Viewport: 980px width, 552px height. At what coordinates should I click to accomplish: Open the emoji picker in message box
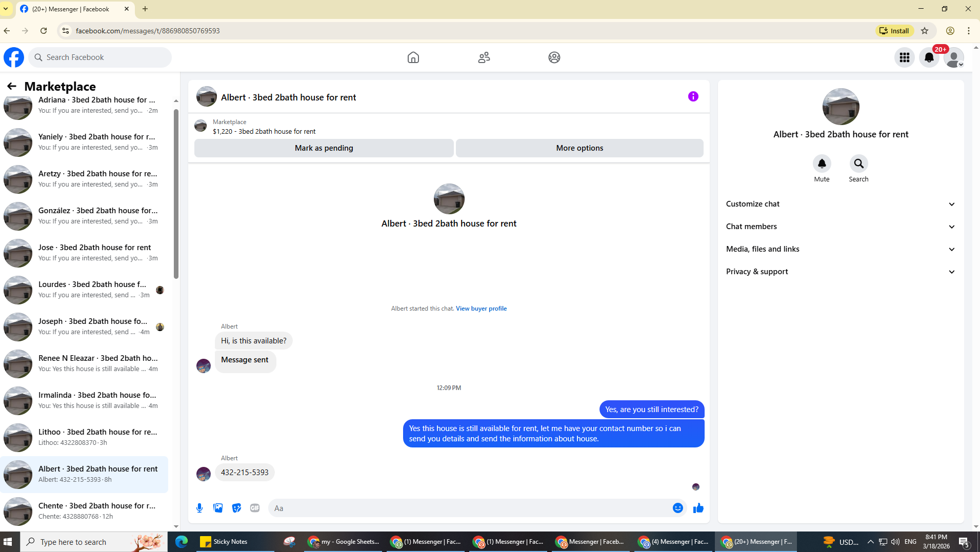(678, 508)
